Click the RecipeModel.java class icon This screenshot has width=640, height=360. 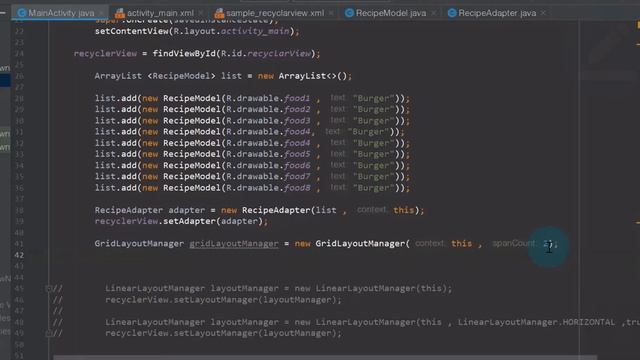pos(349,13)
